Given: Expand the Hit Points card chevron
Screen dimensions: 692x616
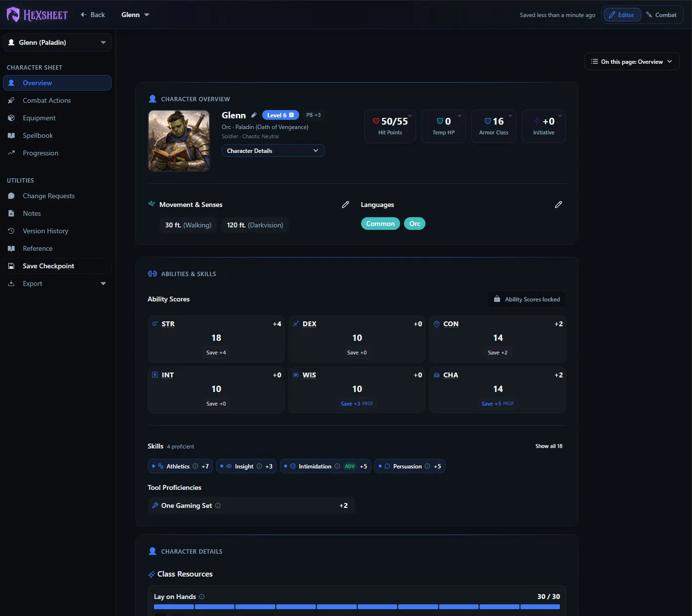Looking at the screenshot, I should [x=410, y=116].
